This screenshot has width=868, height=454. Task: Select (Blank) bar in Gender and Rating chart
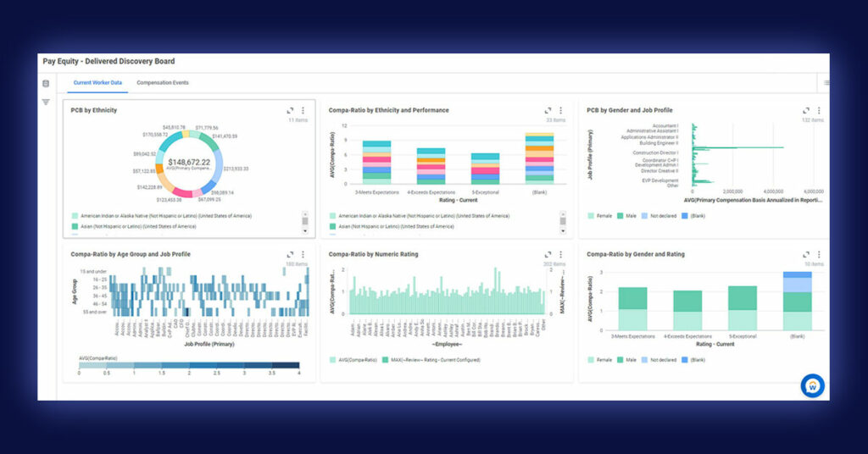click(797, 301)
